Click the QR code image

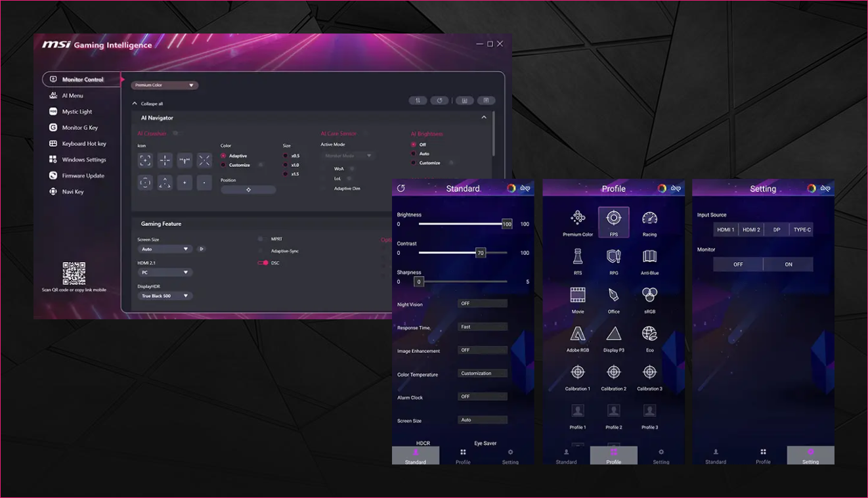click(74, 273)
